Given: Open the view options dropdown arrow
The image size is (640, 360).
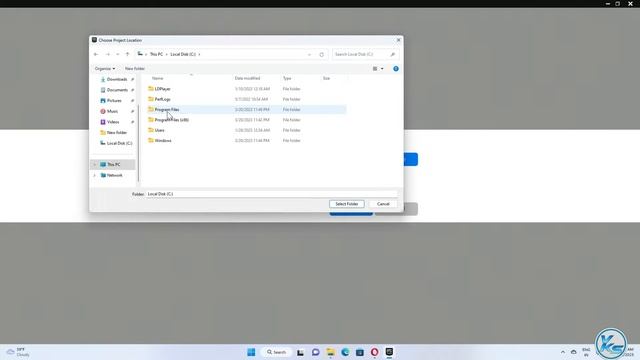Looking at the screenshot, I should (x=382, y=69).
